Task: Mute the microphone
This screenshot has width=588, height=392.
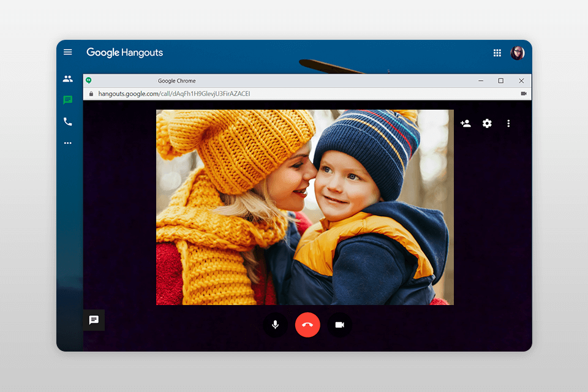Action: tap(275, 325)
